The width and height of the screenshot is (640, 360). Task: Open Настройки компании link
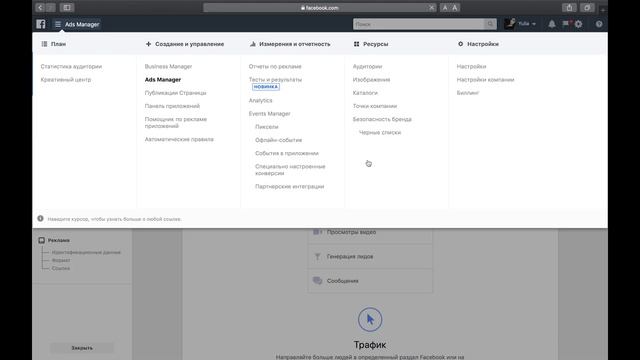point(485,80)
